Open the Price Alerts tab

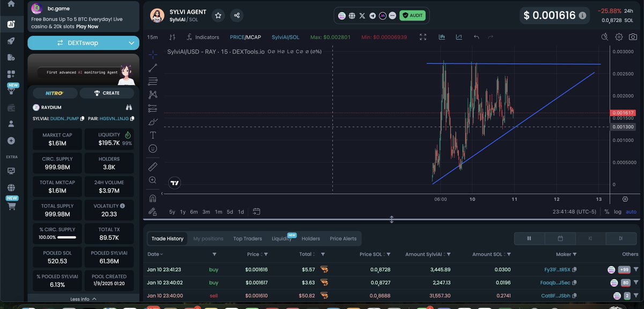click(343, 239)
